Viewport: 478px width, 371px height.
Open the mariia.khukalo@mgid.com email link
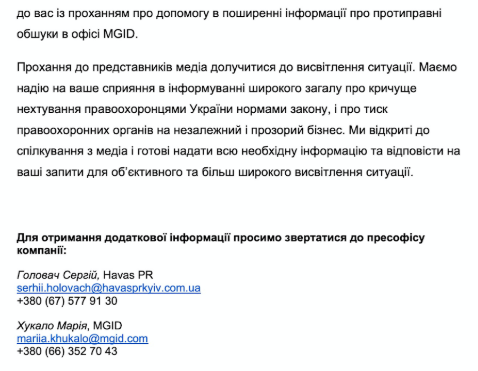coord(82,338)
